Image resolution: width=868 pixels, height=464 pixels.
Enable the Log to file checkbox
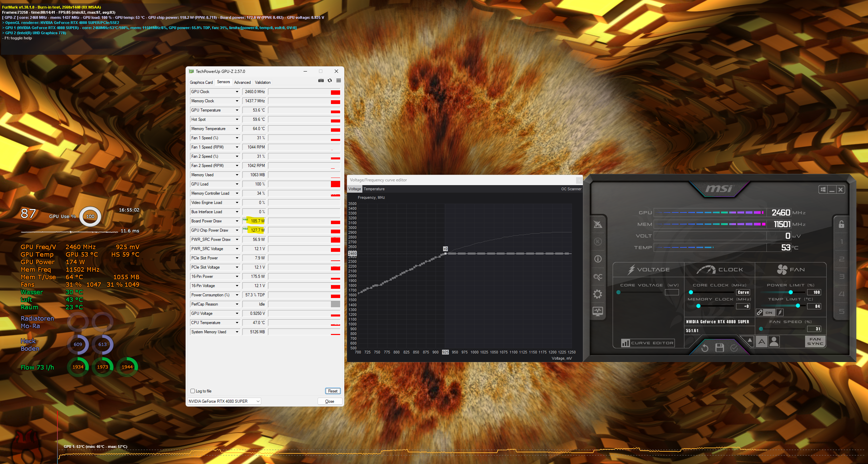coord(192,391)
